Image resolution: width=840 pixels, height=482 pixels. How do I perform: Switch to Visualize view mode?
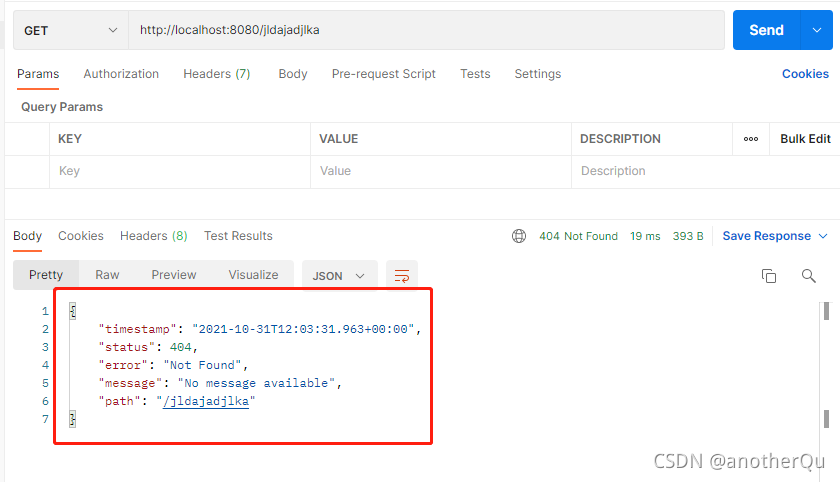253,275
